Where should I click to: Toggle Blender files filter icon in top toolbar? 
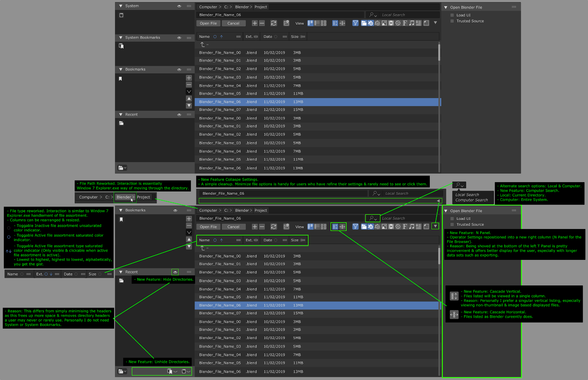tap(370, 23)
